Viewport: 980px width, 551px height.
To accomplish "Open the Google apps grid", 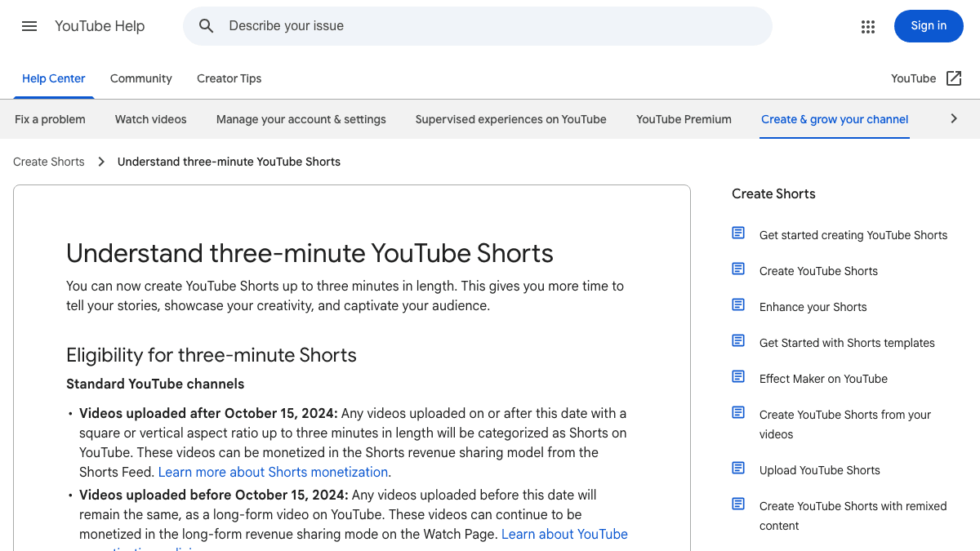I will click(x=868, y=26).
